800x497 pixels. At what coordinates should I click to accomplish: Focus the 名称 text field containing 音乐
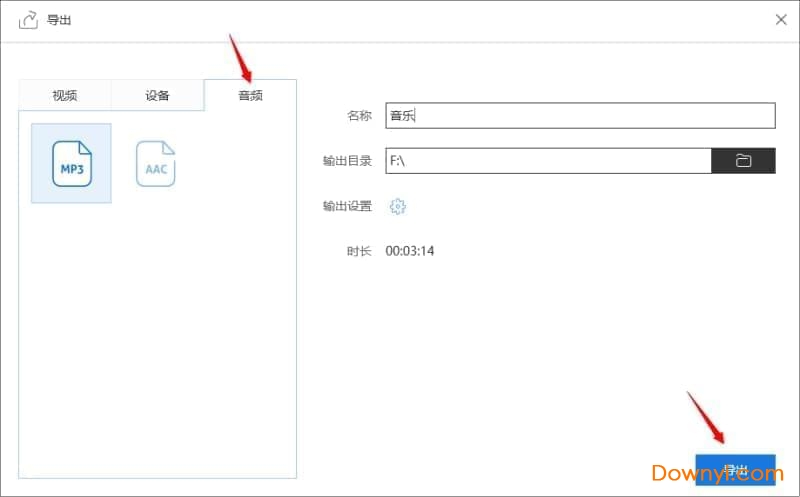(x=580, y=116)
